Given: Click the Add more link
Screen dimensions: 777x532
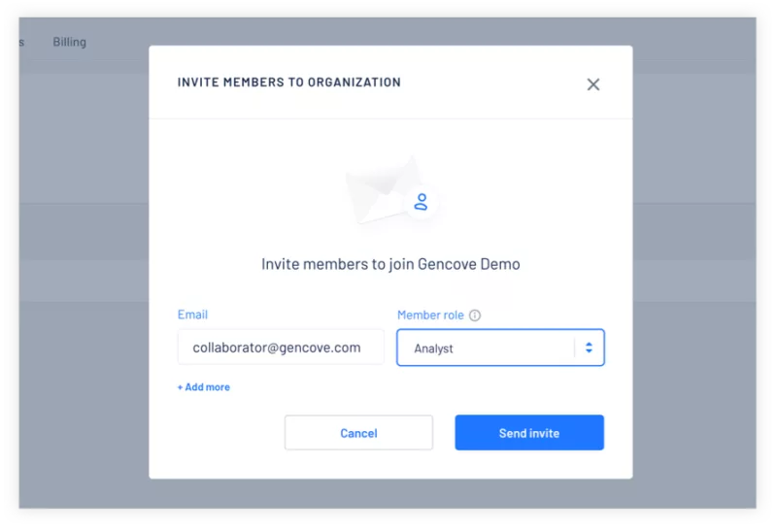Looking at the screenshot, I should [x=204, y=387].
